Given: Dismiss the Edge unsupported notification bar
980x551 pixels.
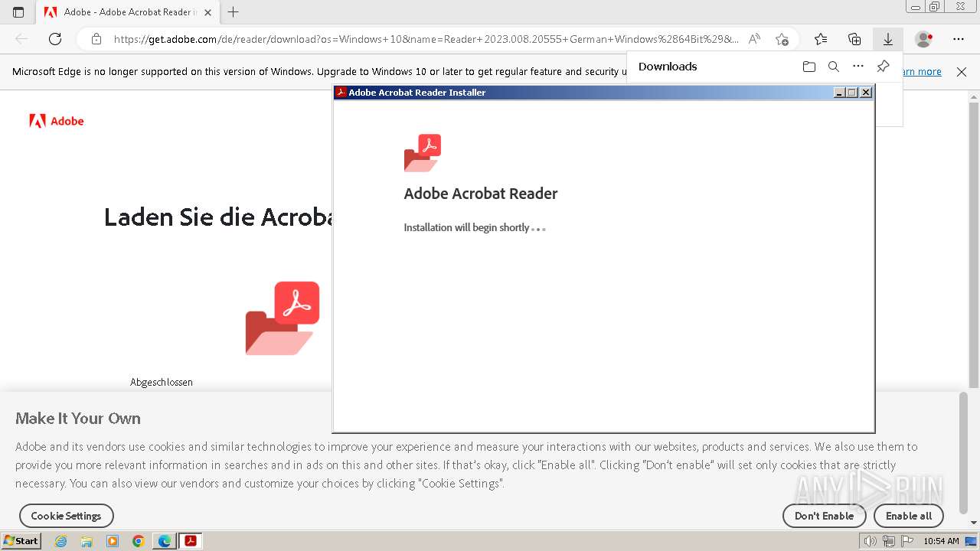Looking at the screenshot, I should (962, 72).
